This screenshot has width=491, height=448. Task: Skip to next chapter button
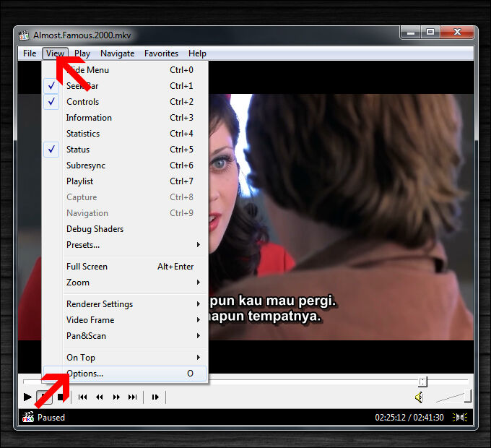133,397
